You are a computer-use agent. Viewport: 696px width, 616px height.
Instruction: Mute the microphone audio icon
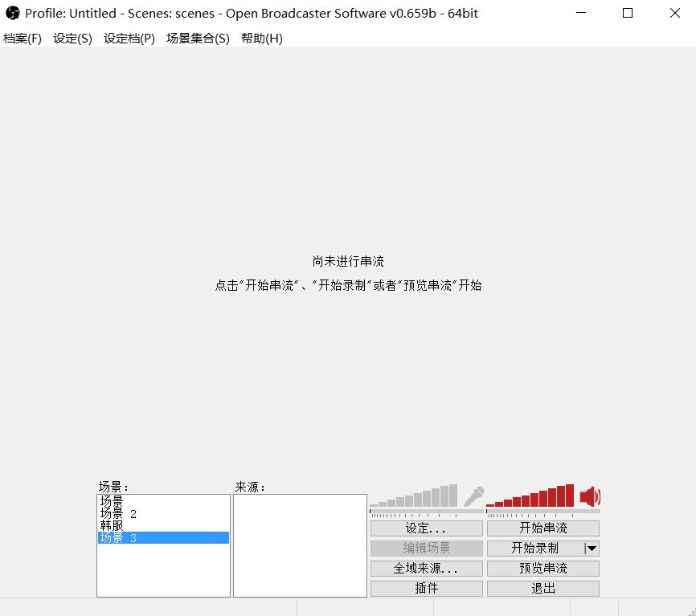point(475,496)
